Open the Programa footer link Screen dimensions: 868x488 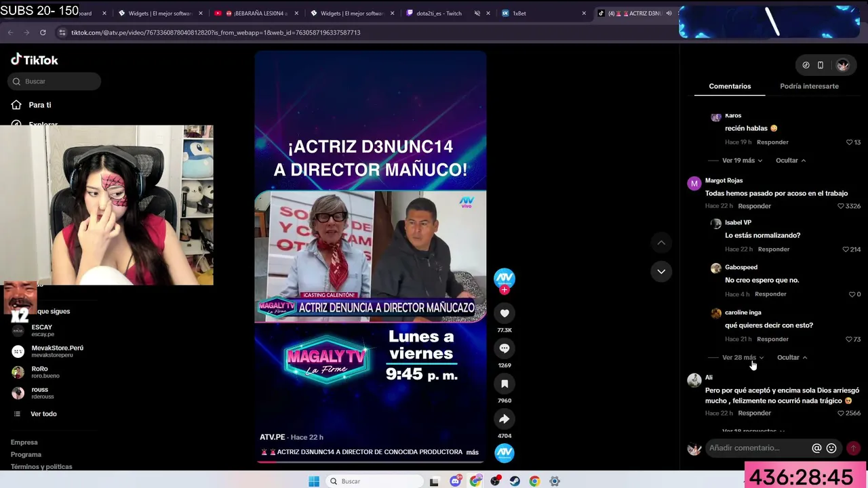26,455
